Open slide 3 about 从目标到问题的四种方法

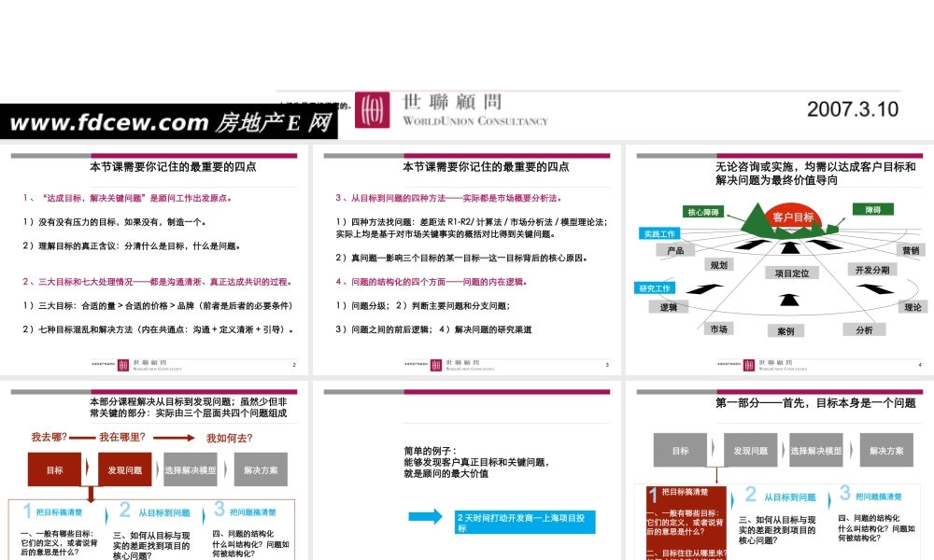tap(467, 260)
